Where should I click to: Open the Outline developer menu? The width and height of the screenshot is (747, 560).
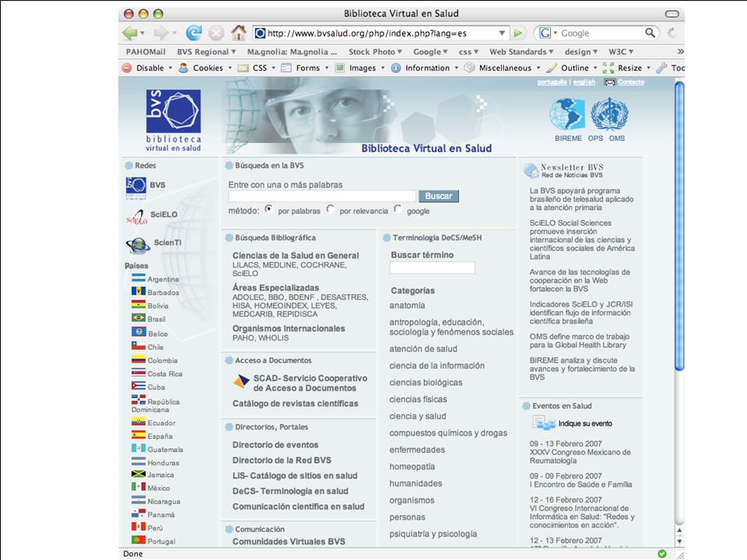571,68
